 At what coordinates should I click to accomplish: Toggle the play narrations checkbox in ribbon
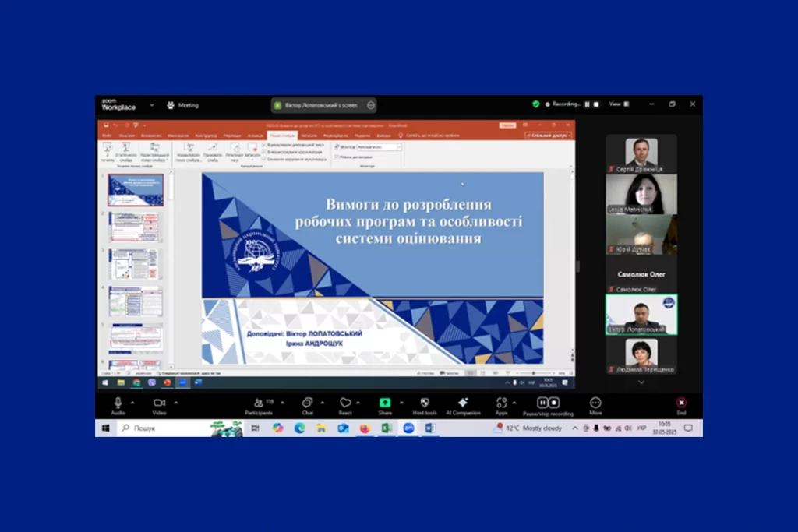[264, 145]
